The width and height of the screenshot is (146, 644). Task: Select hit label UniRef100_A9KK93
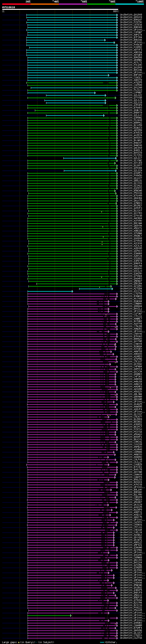tap(131, 354)
